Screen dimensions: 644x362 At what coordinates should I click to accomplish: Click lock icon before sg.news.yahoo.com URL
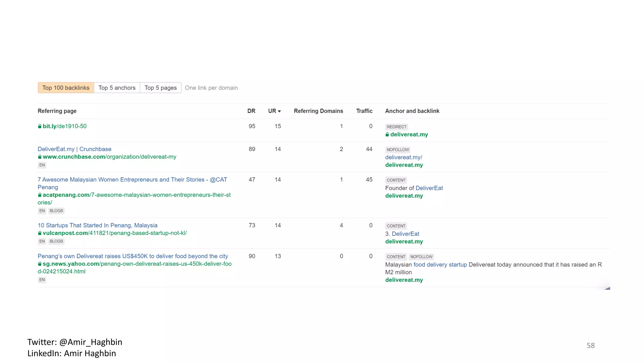[40, 264]
